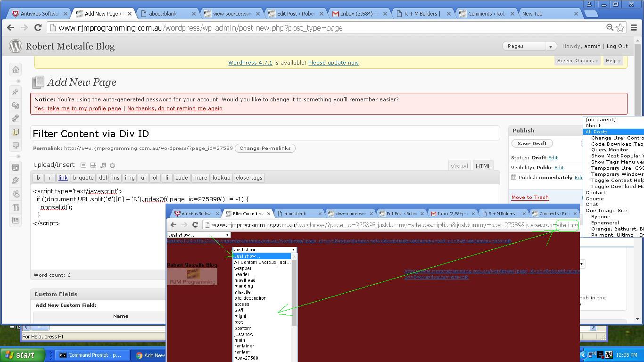Expand the Screen Options panel
The width and height of the screenshot is (644, 362).
click(x=578, y=61)
